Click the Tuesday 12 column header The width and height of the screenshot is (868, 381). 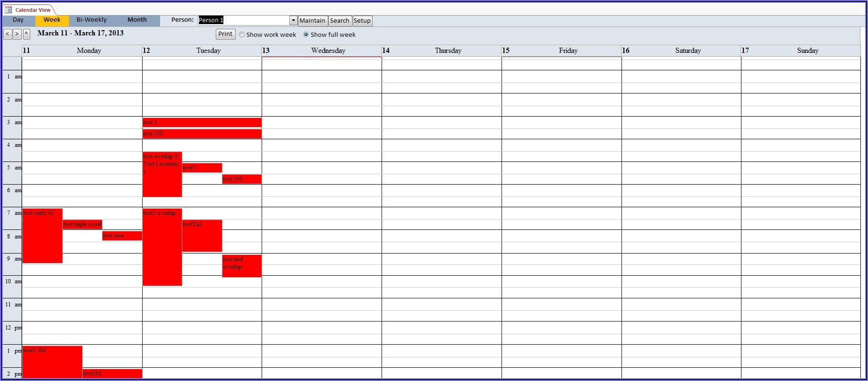click(x=202, y=51)
